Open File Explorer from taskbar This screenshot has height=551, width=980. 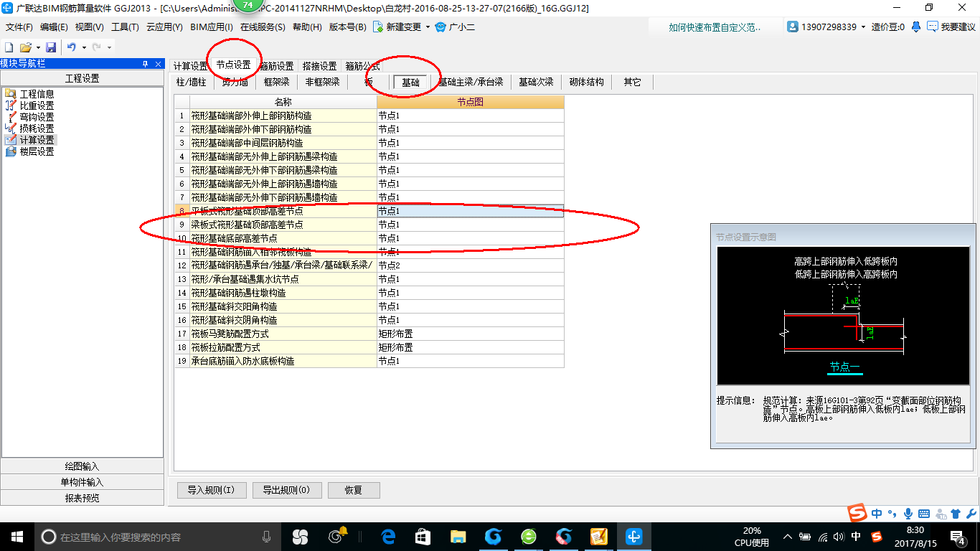(458, 536)
